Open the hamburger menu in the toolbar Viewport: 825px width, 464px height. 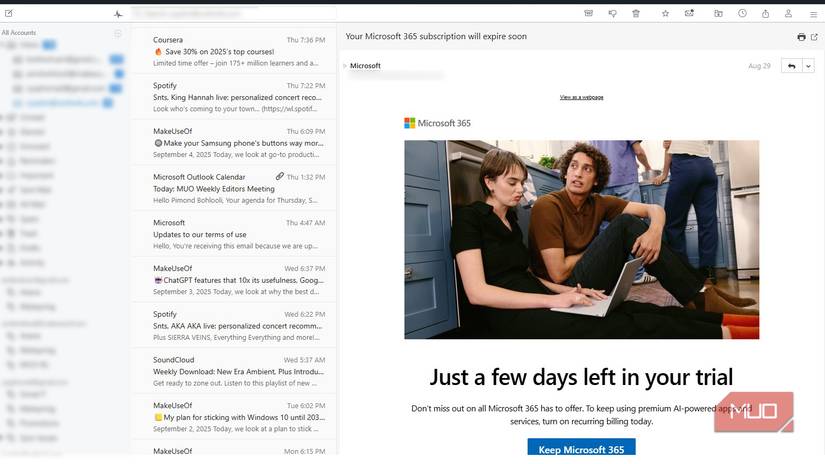tap(813, 14)
